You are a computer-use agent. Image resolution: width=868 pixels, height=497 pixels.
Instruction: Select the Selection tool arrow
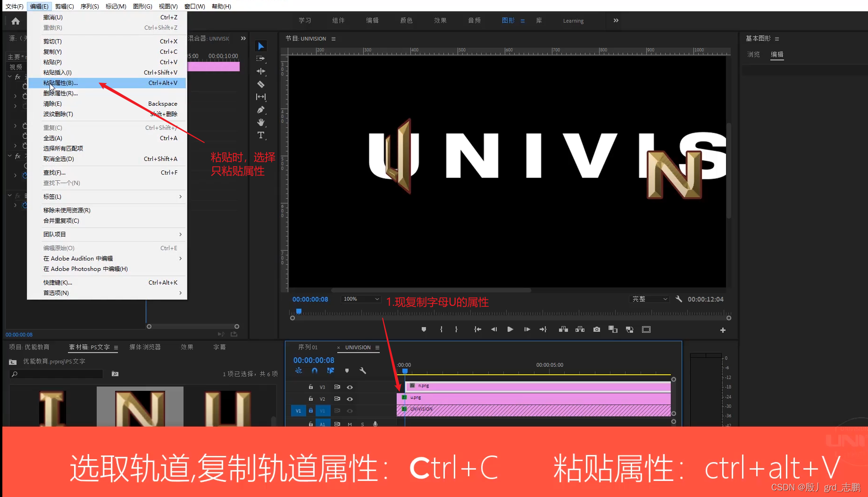[261, 46]
